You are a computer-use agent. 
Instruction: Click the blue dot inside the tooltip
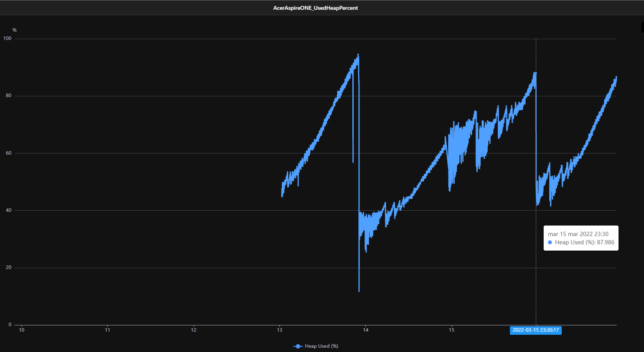click(x=550, y=242)
